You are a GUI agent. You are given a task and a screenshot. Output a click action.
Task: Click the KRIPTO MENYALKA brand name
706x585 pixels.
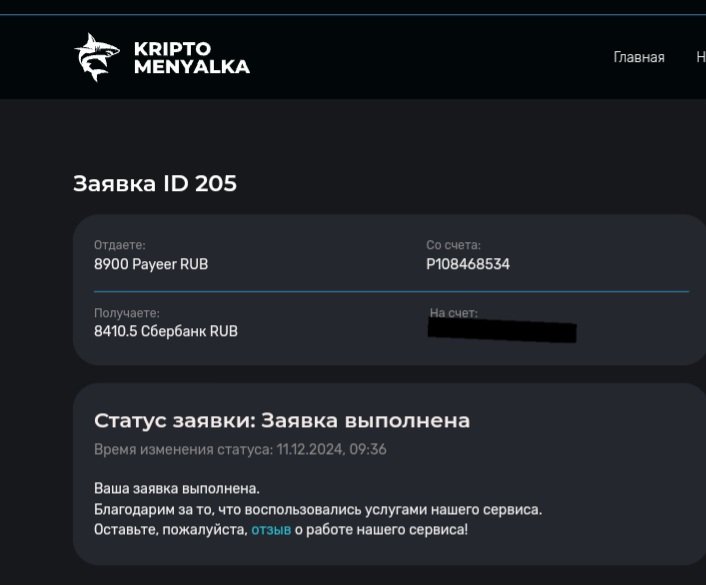tap(191, 58)
